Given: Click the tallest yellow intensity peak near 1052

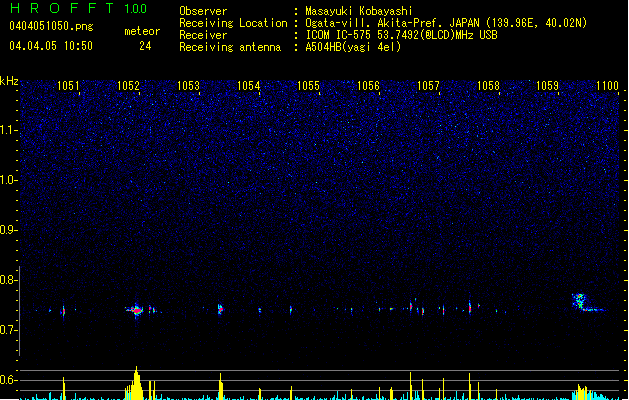Looking at the screenshot, I should (x=136, y=382).
